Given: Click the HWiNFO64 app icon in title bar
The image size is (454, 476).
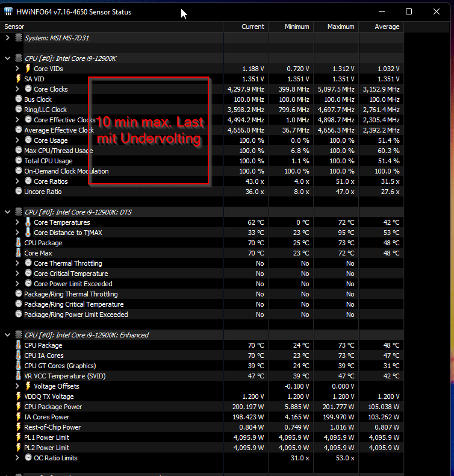Looking at the screenshot, I should [8, 12].
